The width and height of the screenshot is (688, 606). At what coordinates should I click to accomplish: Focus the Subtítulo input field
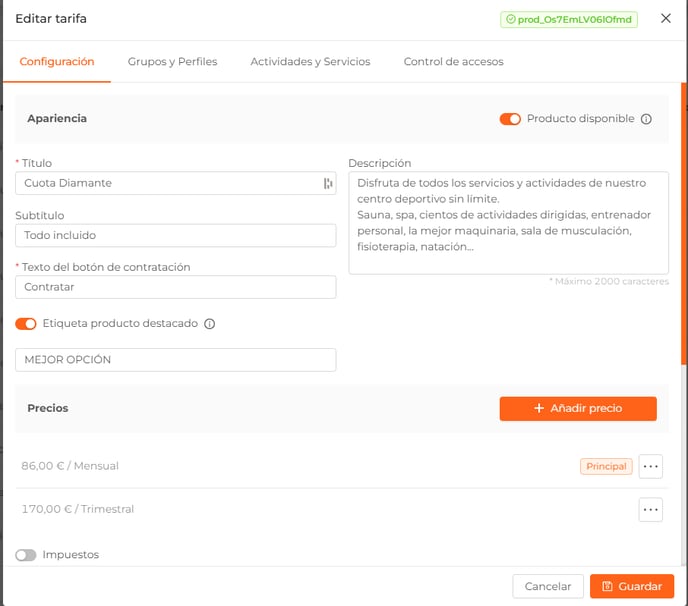click(x=176, y=235)
